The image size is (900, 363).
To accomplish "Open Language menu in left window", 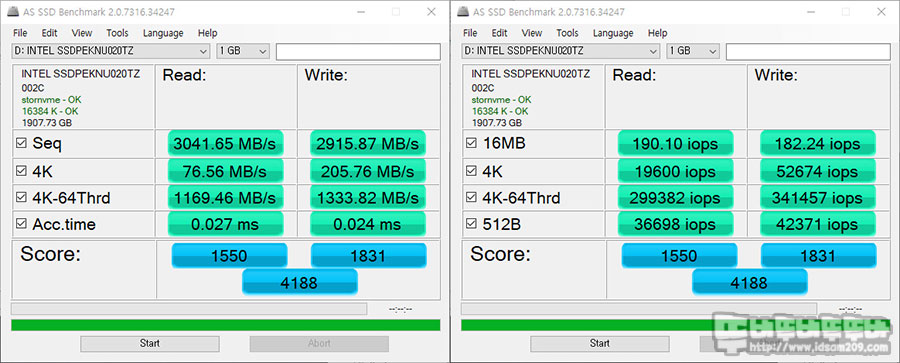I will (x=163, y=33).
